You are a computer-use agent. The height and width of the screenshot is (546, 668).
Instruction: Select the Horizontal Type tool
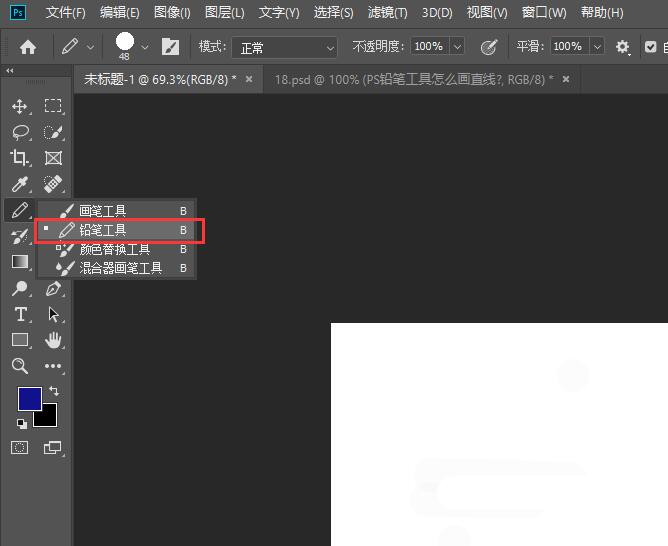click(x=20, y=314)
